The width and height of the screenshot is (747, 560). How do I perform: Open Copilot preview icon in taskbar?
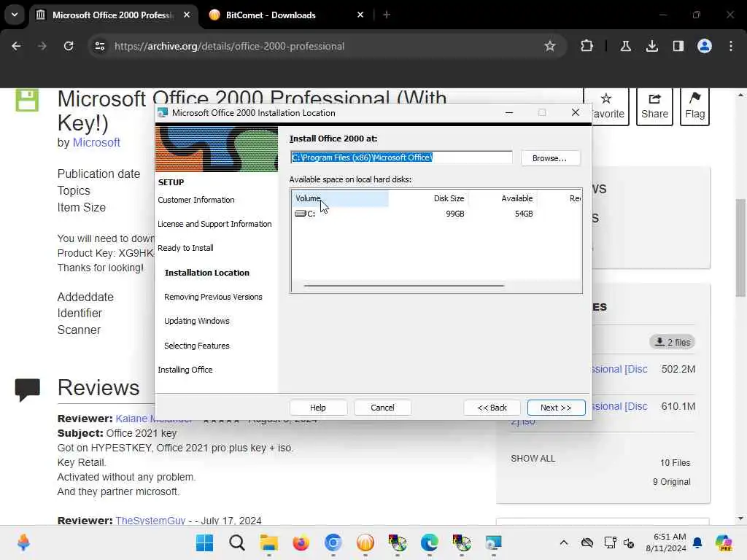(x=724, y=542)
